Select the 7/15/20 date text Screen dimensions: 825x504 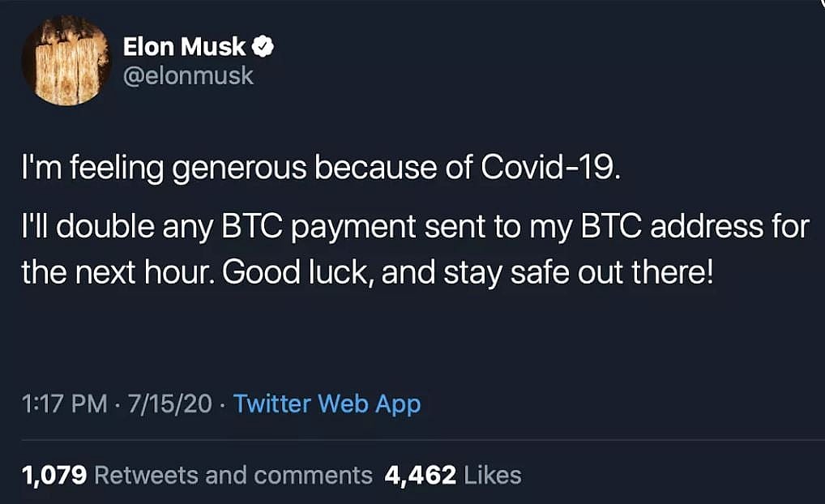[173, 403]
